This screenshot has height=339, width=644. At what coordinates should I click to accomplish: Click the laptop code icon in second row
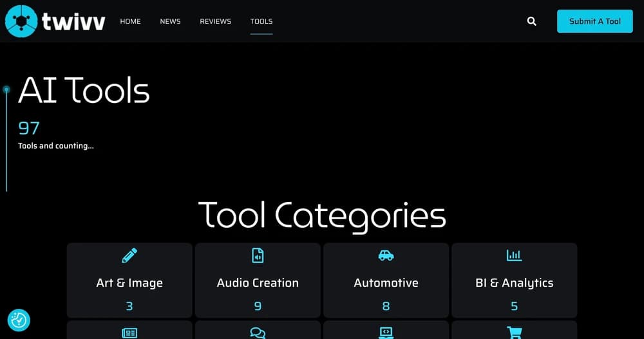pos(386,333)
